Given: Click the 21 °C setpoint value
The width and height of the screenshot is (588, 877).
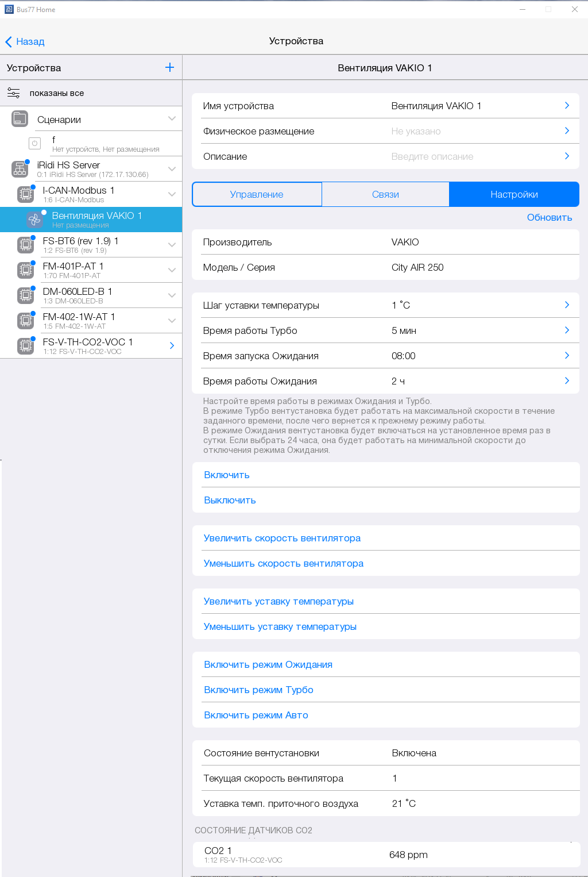Looking at the screenshot, I should click(404, 803).
